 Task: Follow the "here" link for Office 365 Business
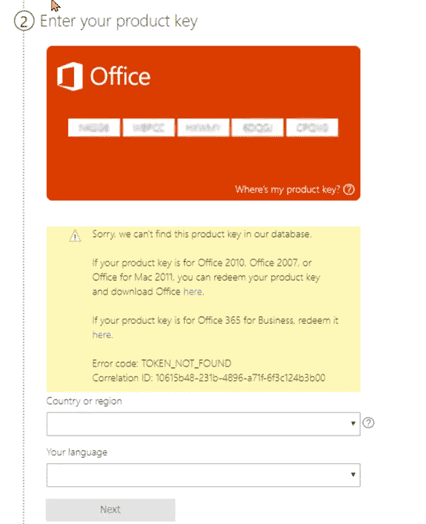pyautogui.click(x=102, y=335)
